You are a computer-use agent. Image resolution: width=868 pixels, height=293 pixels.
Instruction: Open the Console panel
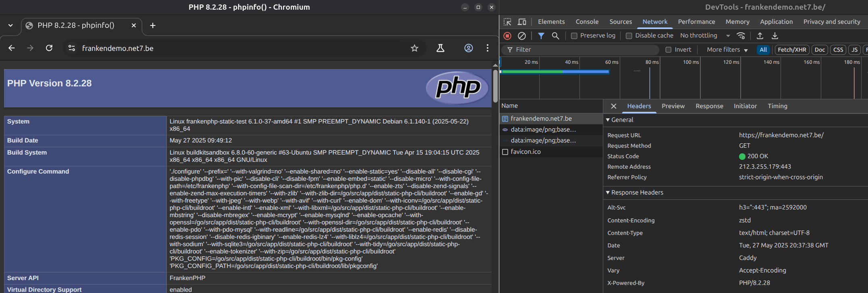click(587, 22)
